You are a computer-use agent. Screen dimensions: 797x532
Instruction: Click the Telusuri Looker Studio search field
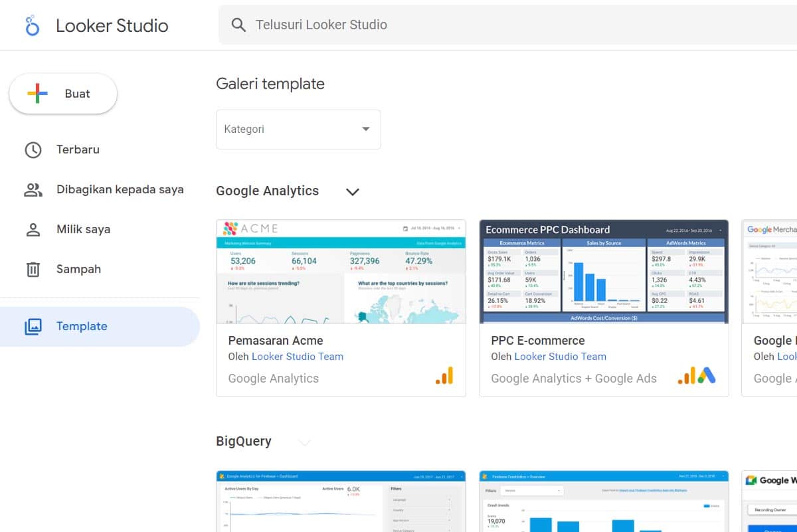508,25
